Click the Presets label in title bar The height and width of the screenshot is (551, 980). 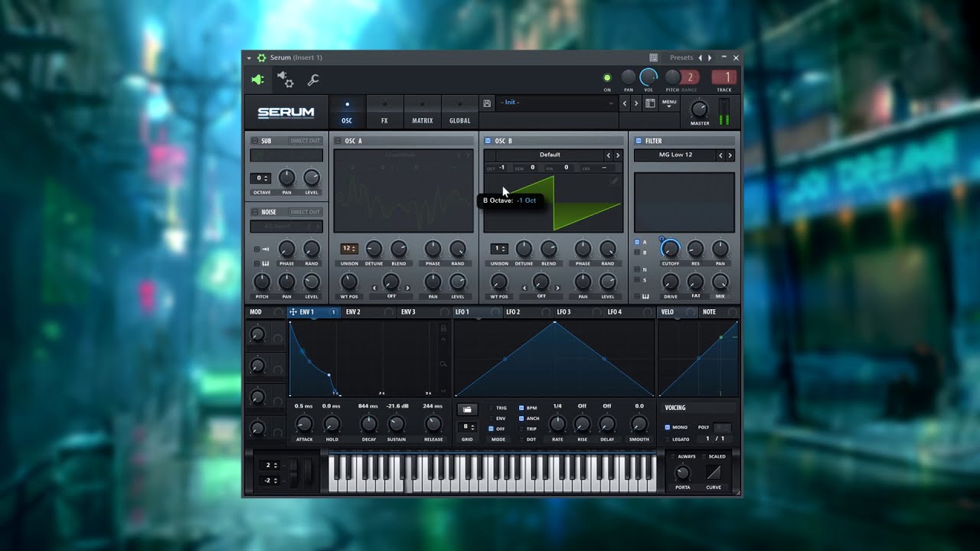point(681,57)
